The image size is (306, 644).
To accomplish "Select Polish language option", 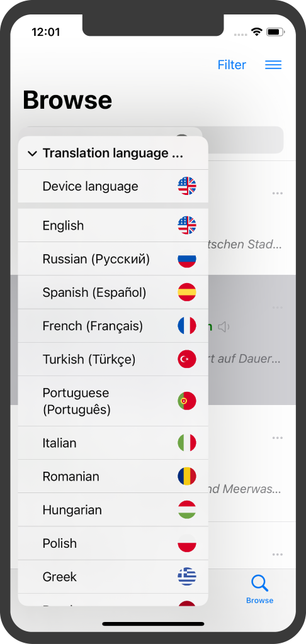I will click(113, 543).
